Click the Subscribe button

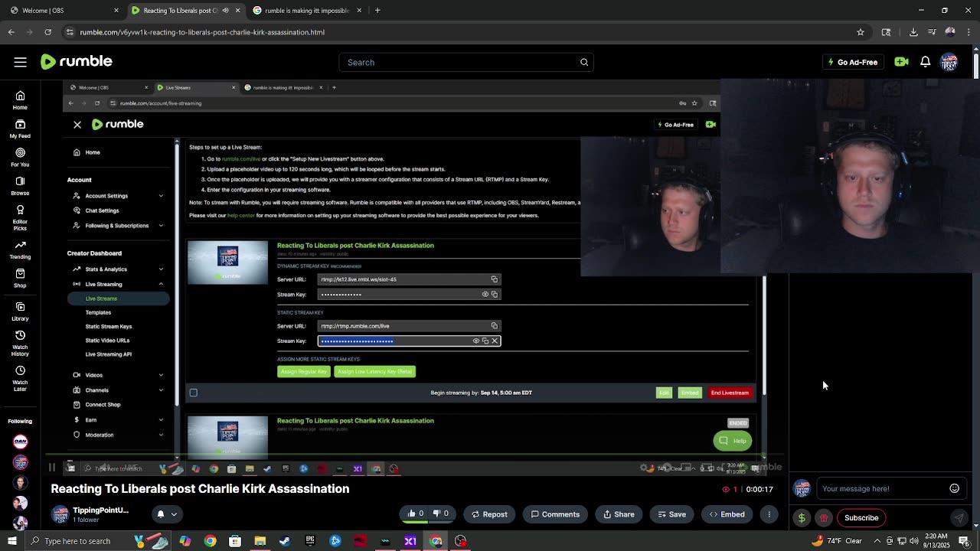pyautogui.click(x=861, y=518)
